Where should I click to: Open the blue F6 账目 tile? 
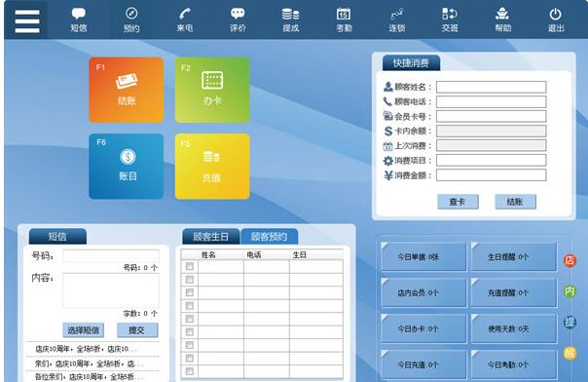(x=127, y=167)
